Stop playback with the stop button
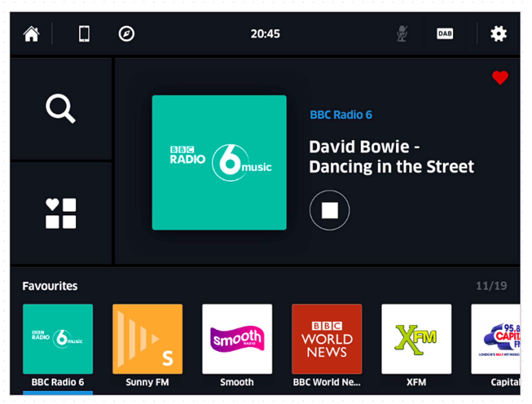Screen dimensions: 532x404 click(x=329, y=210)
